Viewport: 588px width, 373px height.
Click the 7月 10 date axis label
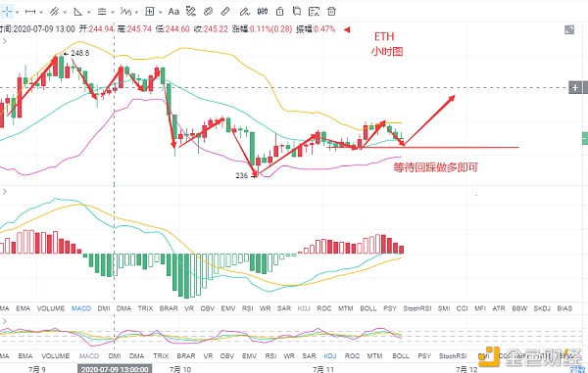pos(180,369)
